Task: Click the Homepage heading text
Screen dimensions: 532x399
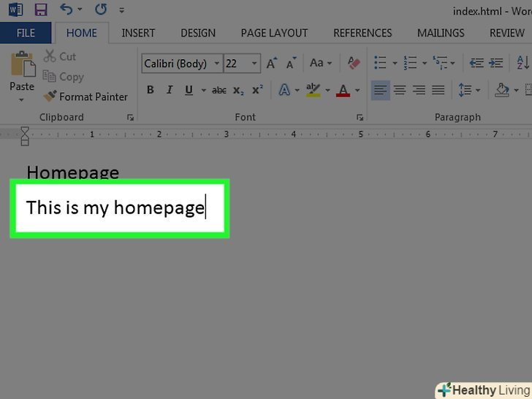Action: tap(73, 172)
